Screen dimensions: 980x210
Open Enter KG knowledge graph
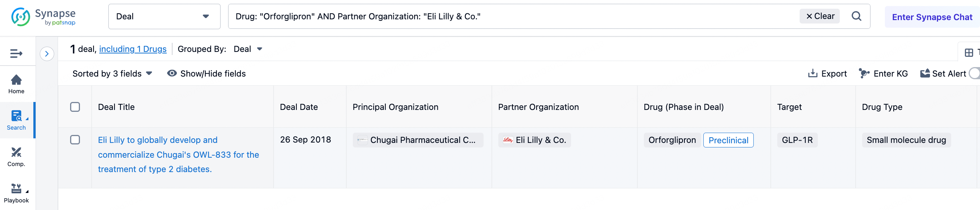(883, 74)
